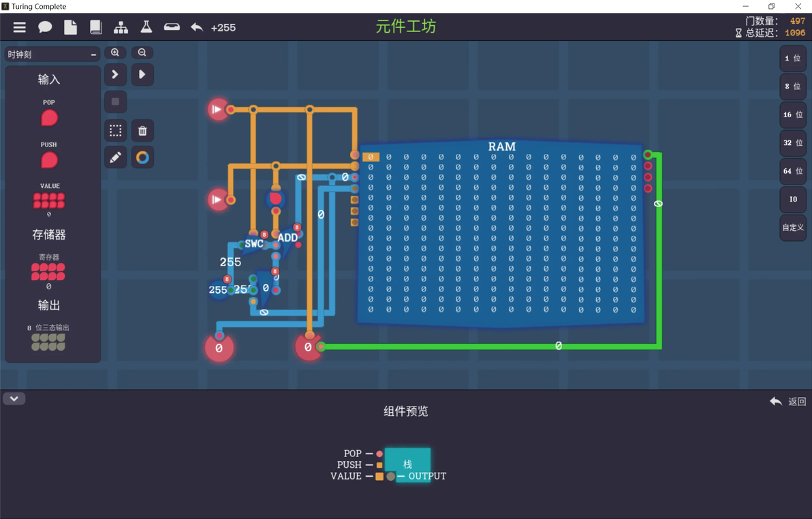Step simulation forward one tick
Image resolution: width=812 pixels, height=519 pixels.
point(115,75)
